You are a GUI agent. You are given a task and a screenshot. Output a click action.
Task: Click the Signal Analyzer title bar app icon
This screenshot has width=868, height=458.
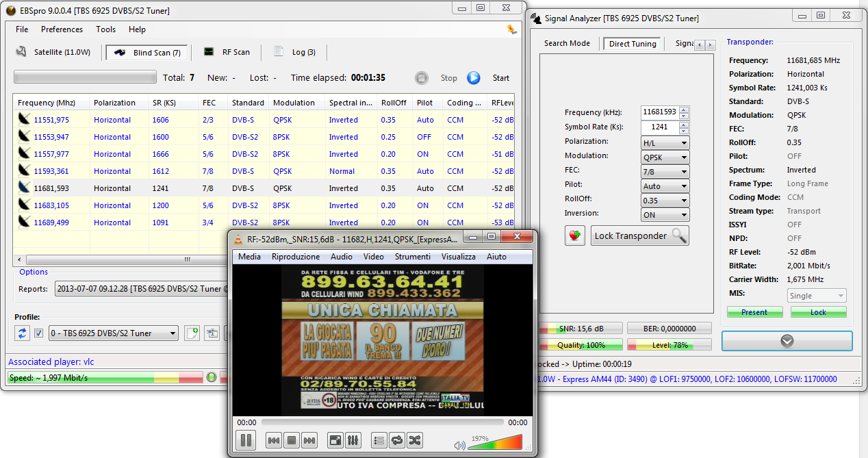coord(537,18)
